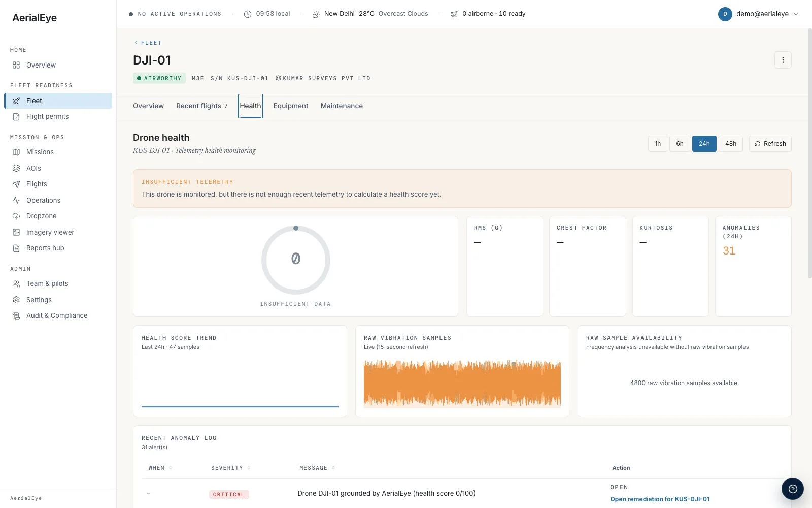This screenshot has height=508, width=812.
Task: Click the weather cloud icon for New Delhi
Action: pos(316,14)
